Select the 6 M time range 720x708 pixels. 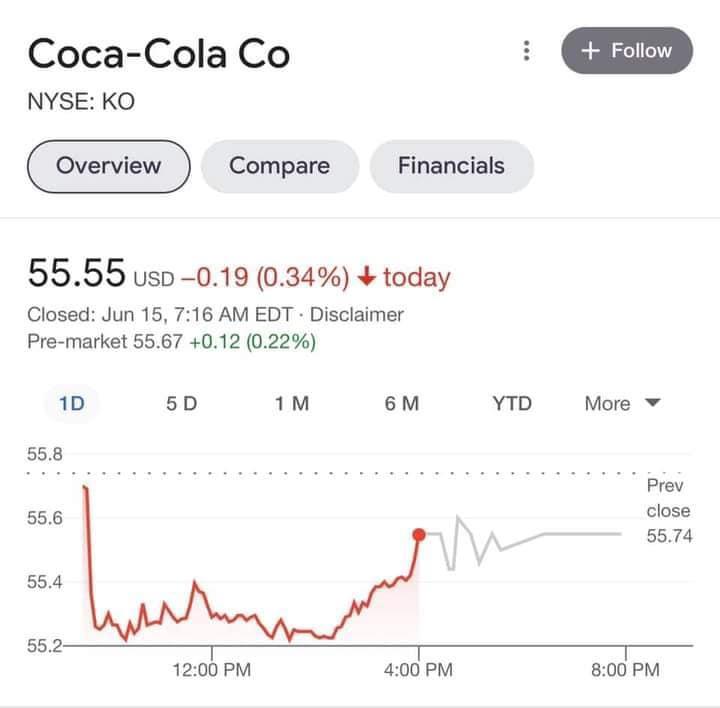[x=401, y=404]
